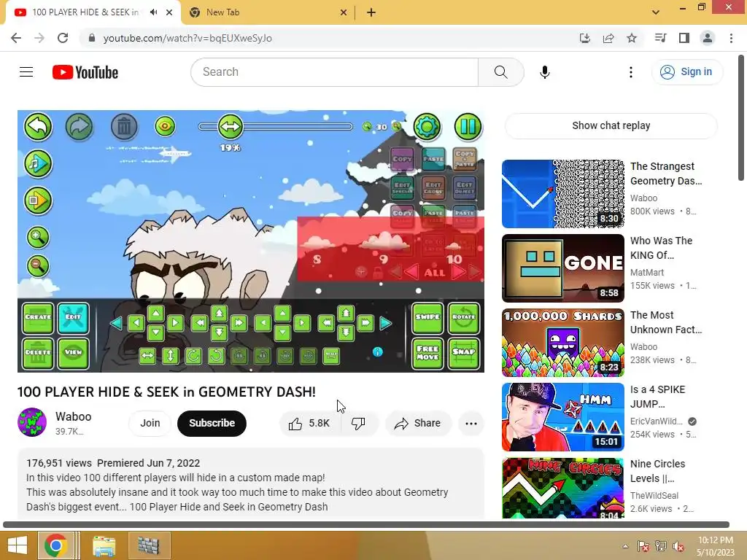The image size is (747, 560).
Task: Open more actions menu under video
Action: [471, 424]
